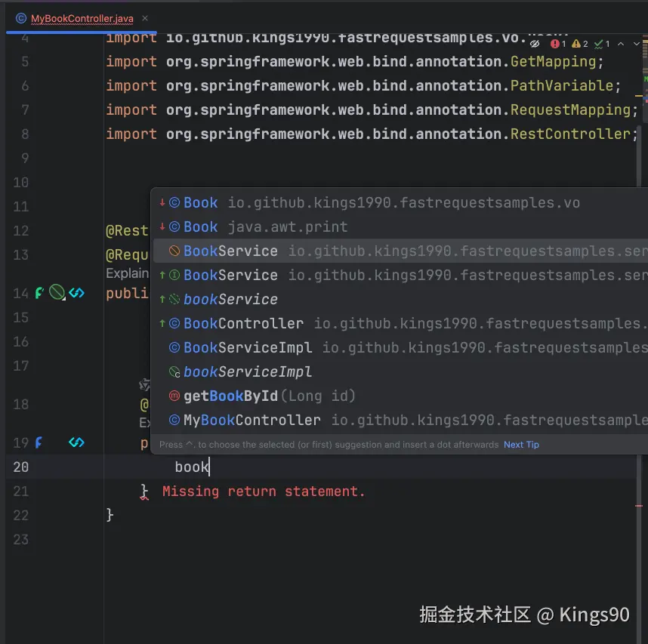Click the orange icon beside highlighted BookService
The width and height of the screenshot is (648, 644).
coord(174,251)
